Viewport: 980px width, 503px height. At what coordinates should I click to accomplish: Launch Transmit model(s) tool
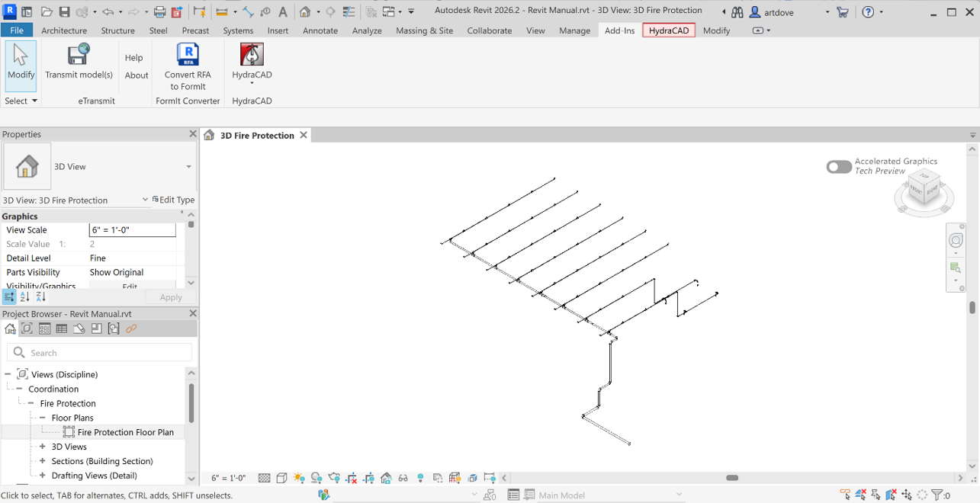click(79, 62)
